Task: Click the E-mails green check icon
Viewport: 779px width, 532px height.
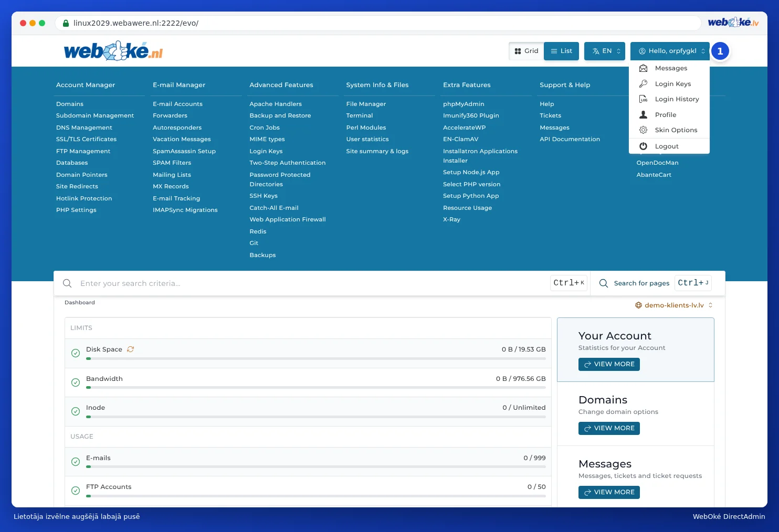Action: coord(76,462)
